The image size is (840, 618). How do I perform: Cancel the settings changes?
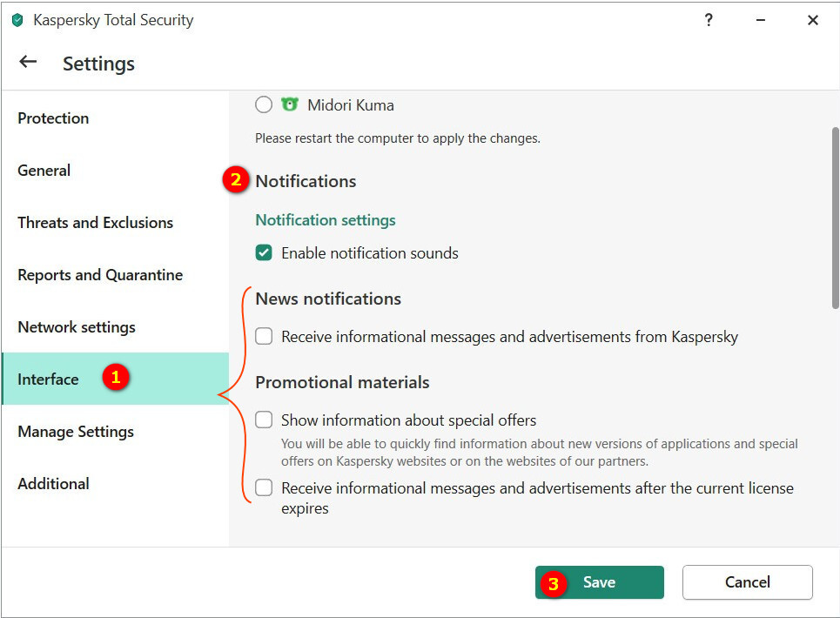coord(747,582)
